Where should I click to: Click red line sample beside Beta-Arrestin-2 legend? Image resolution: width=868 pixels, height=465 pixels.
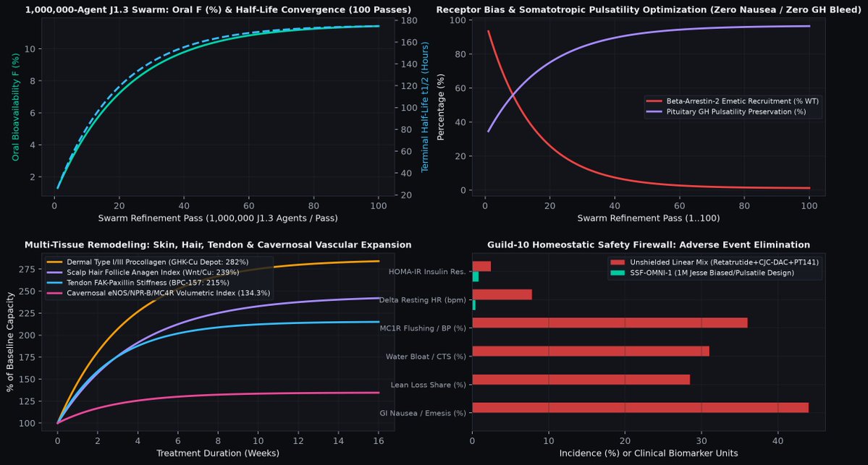click(x=654, y=101)
